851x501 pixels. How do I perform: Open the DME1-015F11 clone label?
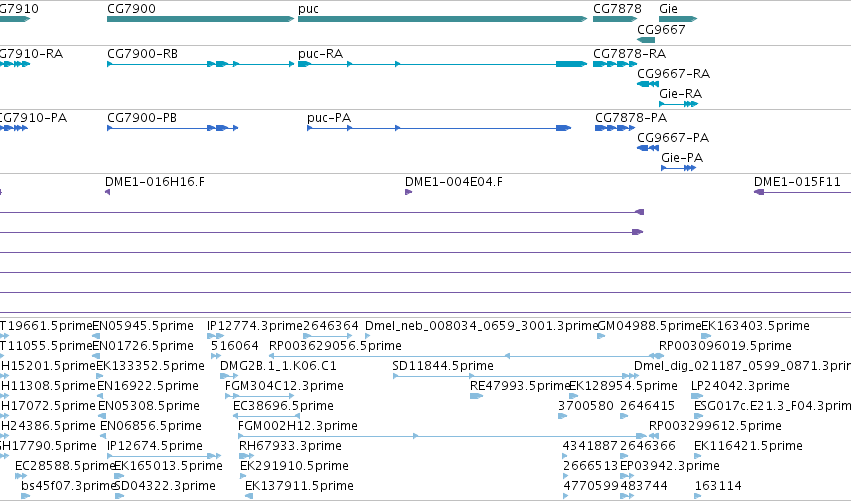click(797, 182)
